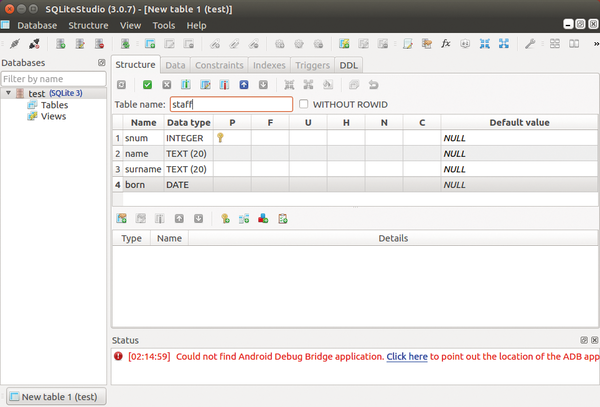Viewport: 600px width, 407px height.
Task: Open the SQL functions editor (fx) icon
Action: pyautogui.click(x=445, y=44)
